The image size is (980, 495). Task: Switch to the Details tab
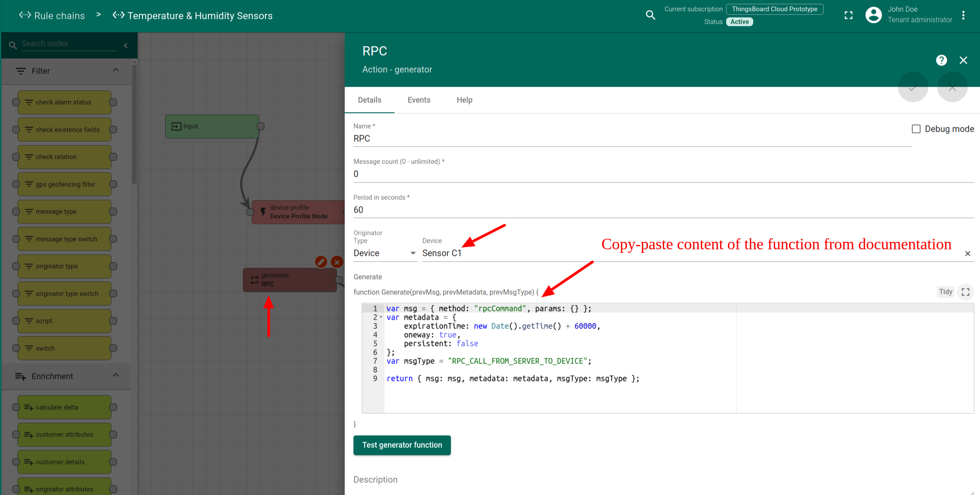click(x=370, y=100)
